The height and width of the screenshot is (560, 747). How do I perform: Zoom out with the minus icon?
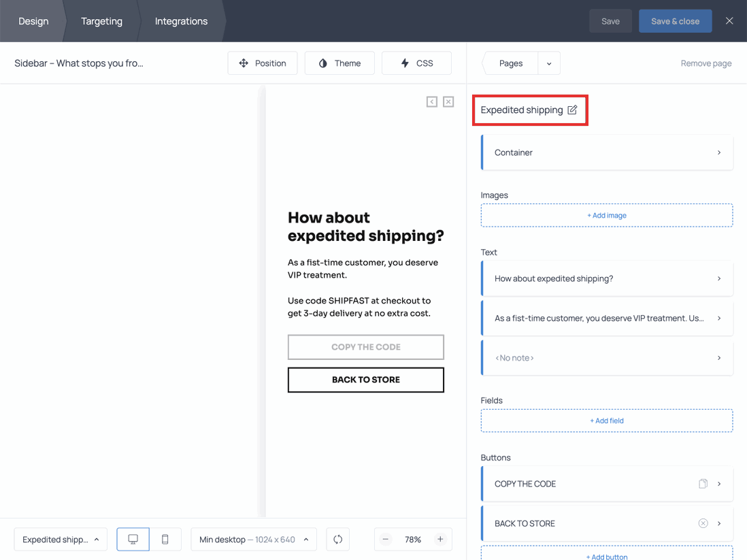386,540
